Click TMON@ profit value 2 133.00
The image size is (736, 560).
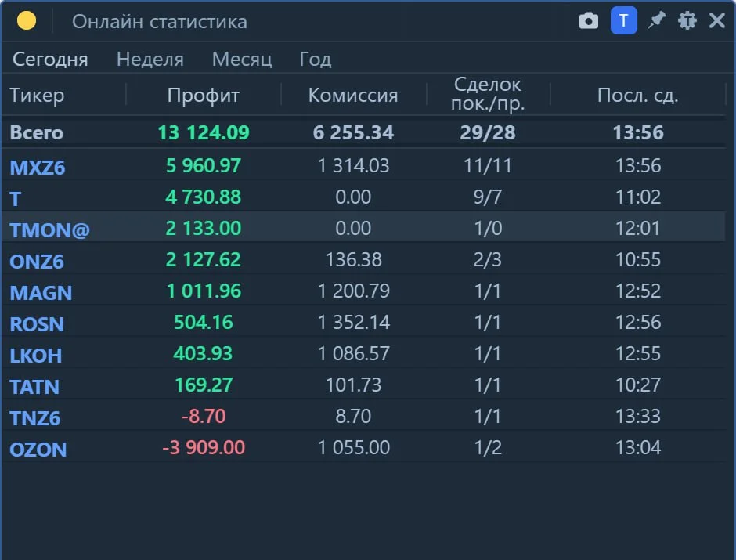[x=204, y=228]
